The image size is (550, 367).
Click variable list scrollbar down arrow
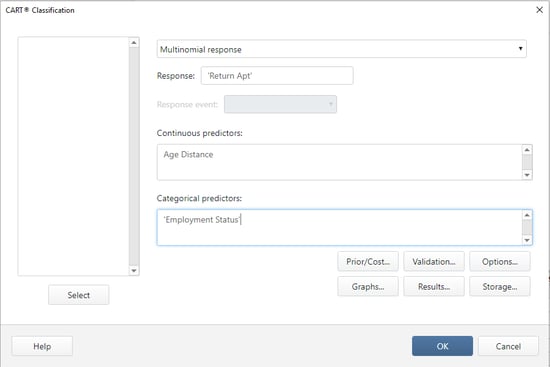coord(134,271)
